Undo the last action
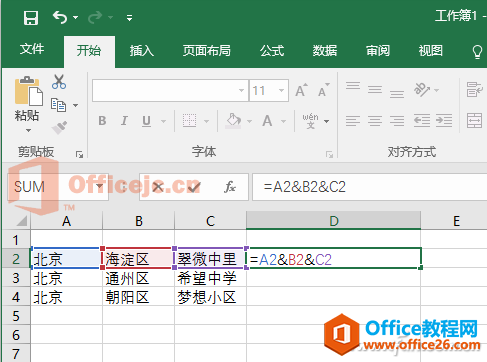 (60, 17)
